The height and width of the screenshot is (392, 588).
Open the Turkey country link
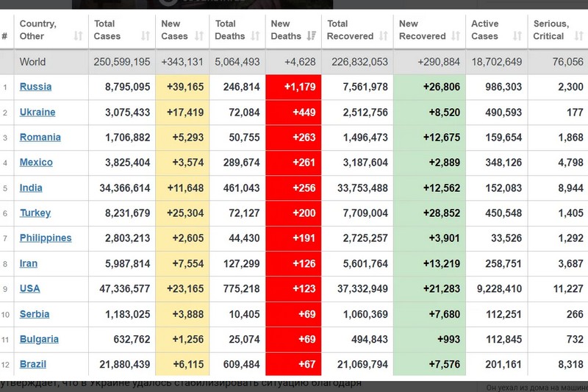[35, 213]
